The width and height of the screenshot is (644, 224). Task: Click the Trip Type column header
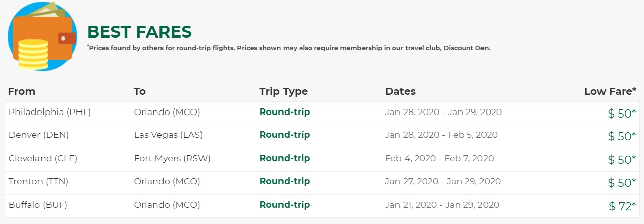pos(284,91)
